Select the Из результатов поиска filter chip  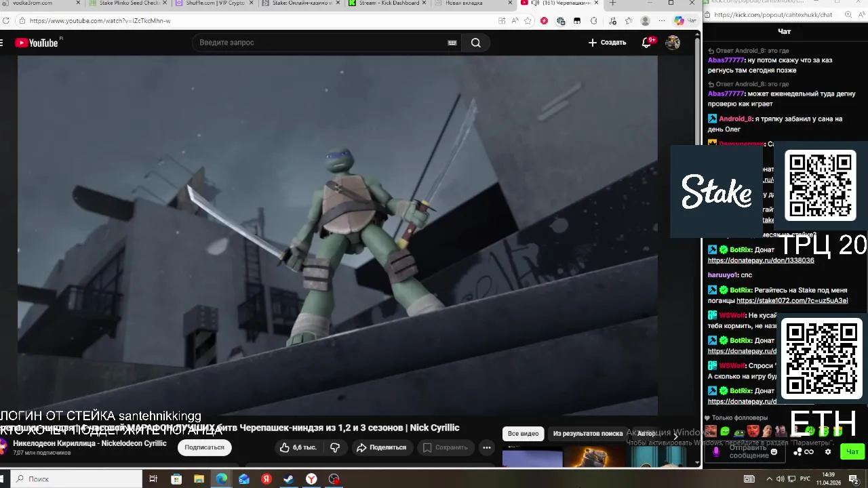coord(587,434)
